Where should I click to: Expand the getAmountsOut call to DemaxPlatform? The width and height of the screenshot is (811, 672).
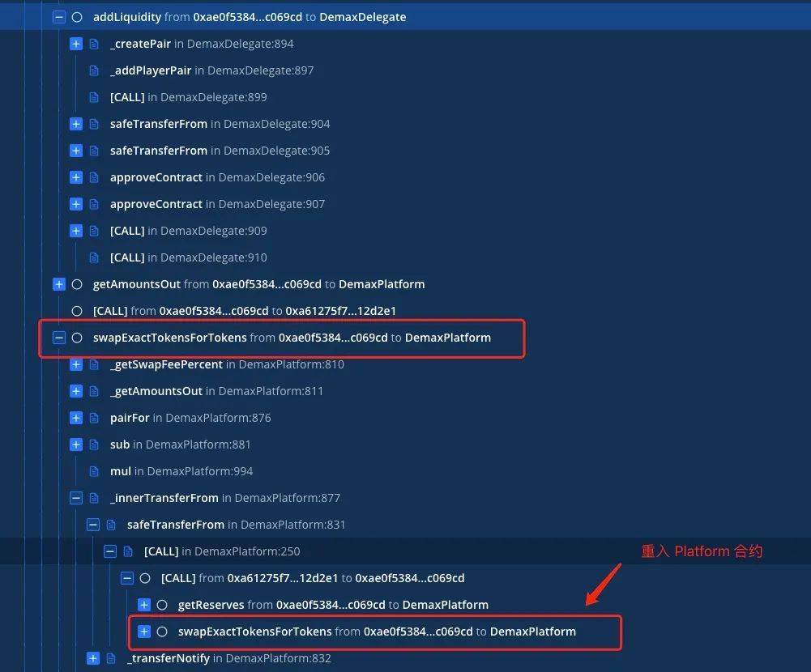[x=58, y=284]
